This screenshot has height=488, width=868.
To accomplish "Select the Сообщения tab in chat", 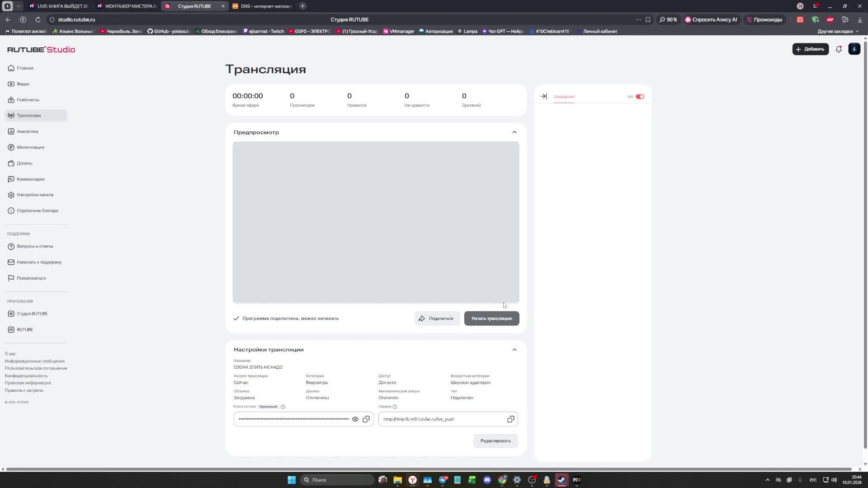I will click(564, 97).
